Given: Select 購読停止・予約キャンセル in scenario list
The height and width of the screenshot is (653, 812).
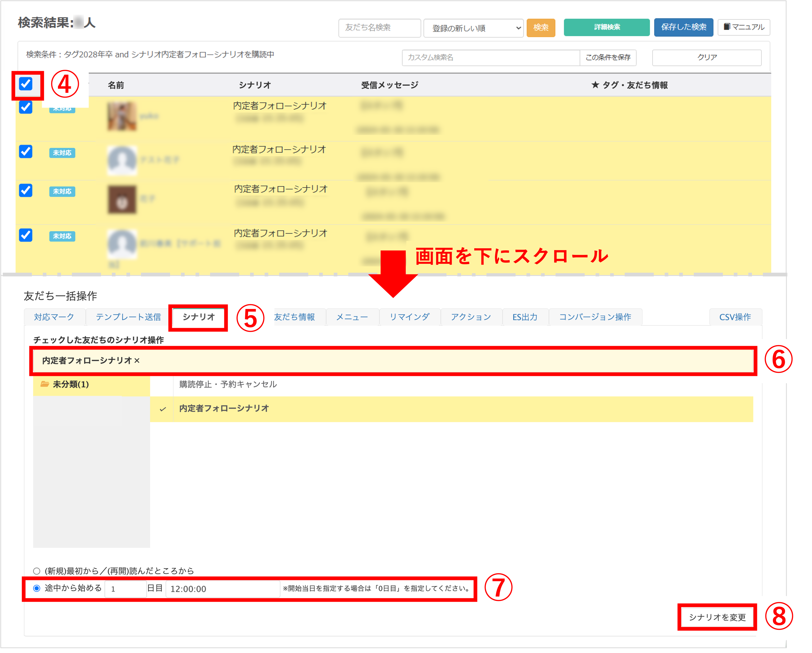Looking at the screenshot, I should coord(228,384).
